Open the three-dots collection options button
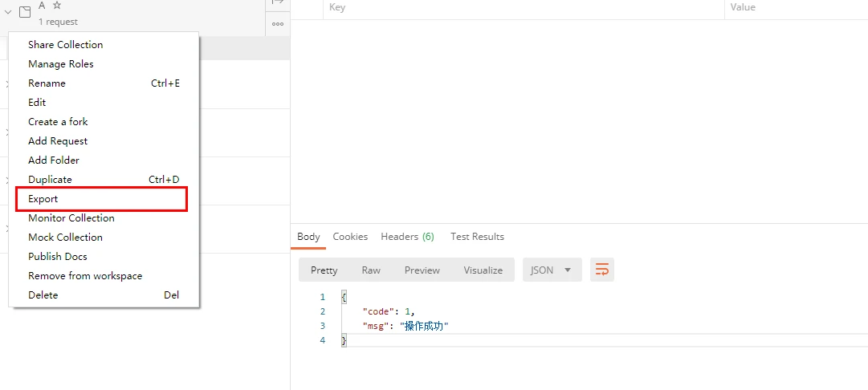868x390 pixels. [x=278, y=24]
